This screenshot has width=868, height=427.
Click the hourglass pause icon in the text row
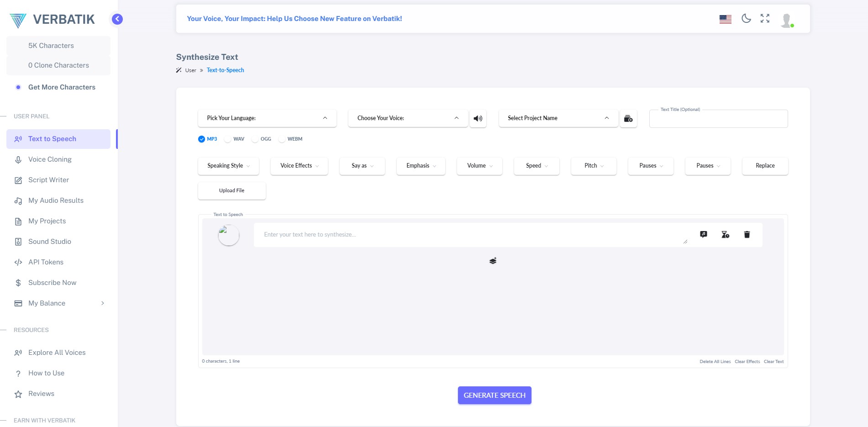[x=725, y=234]
